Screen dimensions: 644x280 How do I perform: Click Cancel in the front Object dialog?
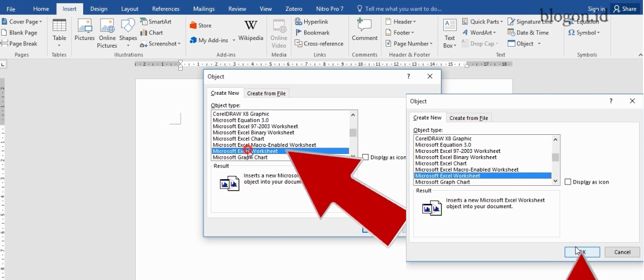(x=622, y=252)
